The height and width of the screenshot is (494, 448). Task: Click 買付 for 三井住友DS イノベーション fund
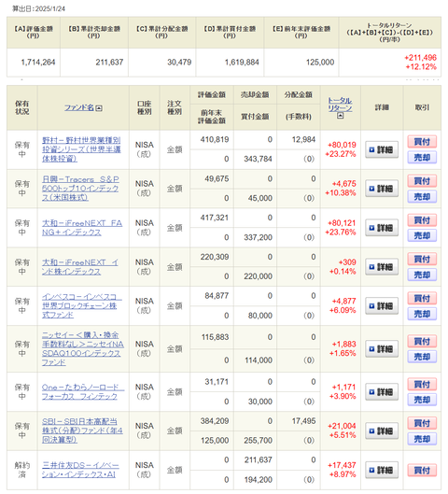coord(422,470)
